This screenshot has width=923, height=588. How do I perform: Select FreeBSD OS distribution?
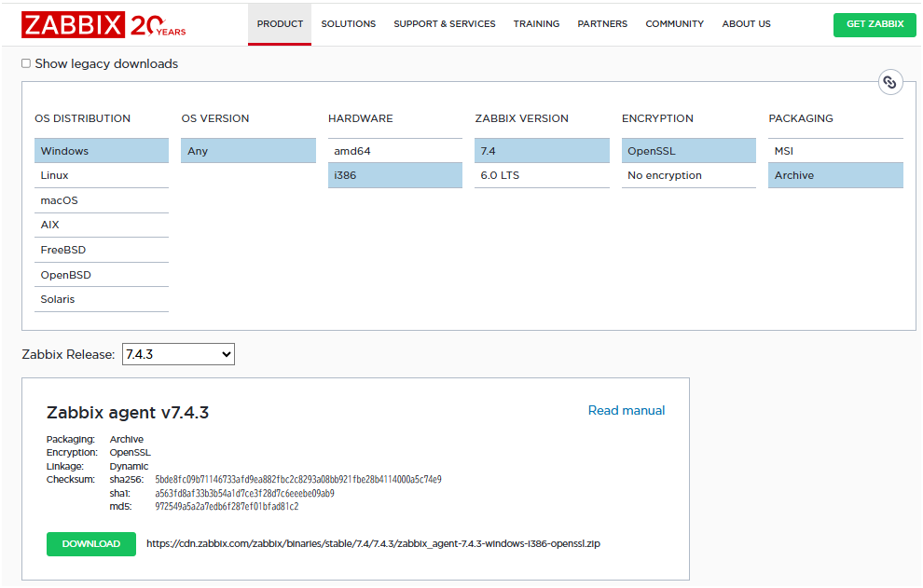pyautogui.click(x=65, y=250)
